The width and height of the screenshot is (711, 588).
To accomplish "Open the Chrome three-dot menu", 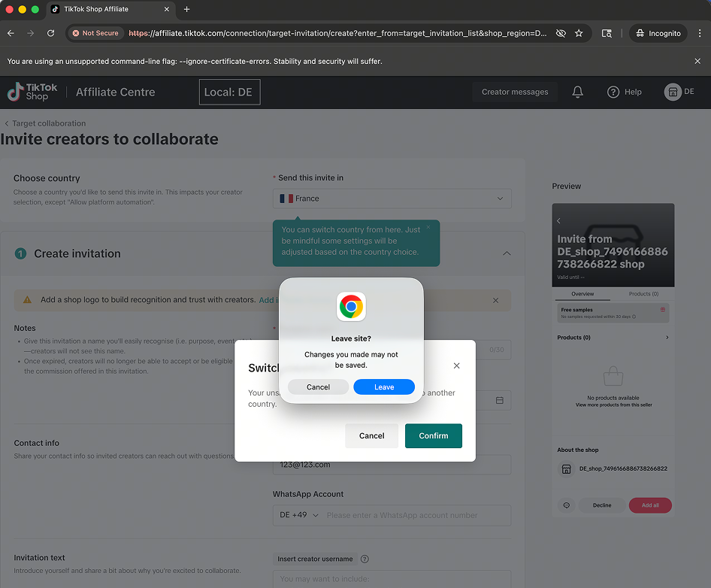I will (700, 33).
